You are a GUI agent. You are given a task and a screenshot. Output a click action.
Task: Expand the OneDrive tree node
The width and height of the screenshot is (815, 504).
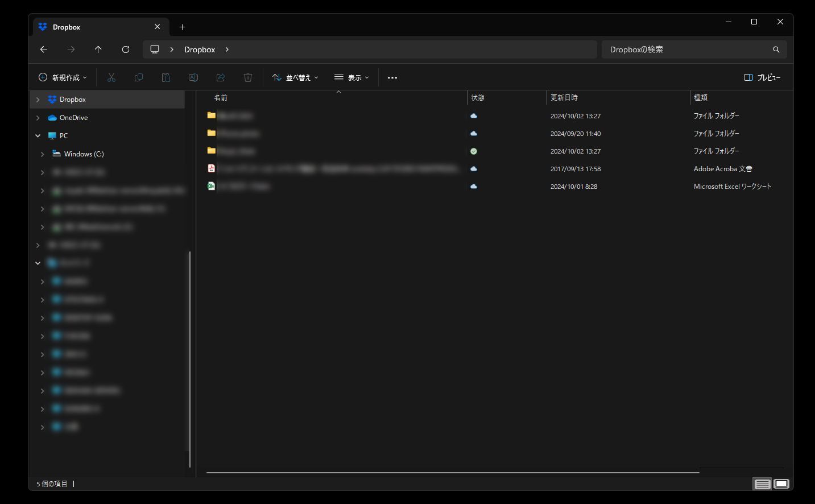pos(38,118)
